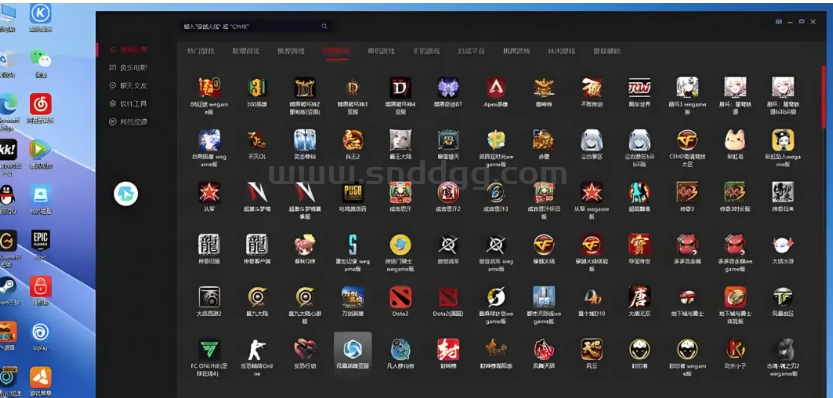Open the yellow pirate 彩虹坠入 wegame icon
Screen dimensions: 833x398
click(783, 140)
